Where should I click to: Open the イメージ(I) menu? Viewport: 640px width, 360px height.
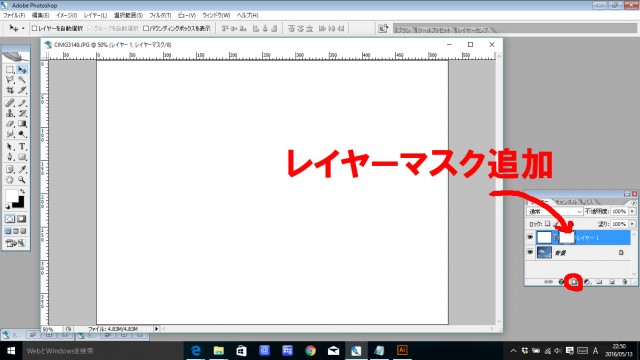pos(67,15)
